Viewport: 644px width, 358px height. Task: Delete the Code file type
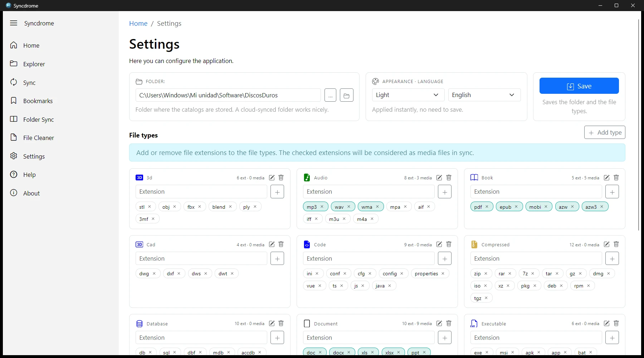(x=449, y=244)
